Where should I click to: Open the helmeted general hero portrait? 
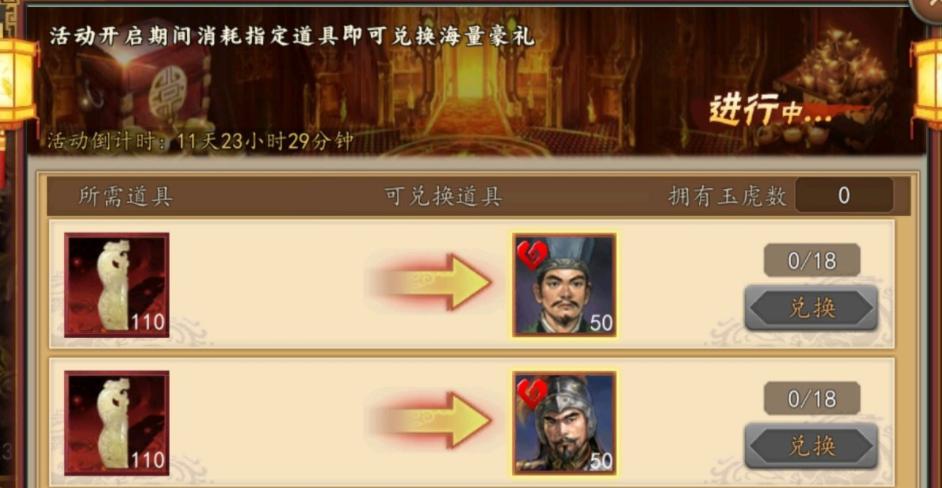pyautogui.click(x=564, y=423)
